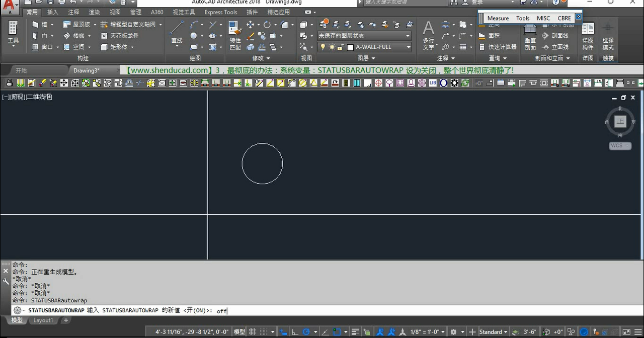Add new layout with plus button
644x338 pixels.
click(x=65, y=320)
